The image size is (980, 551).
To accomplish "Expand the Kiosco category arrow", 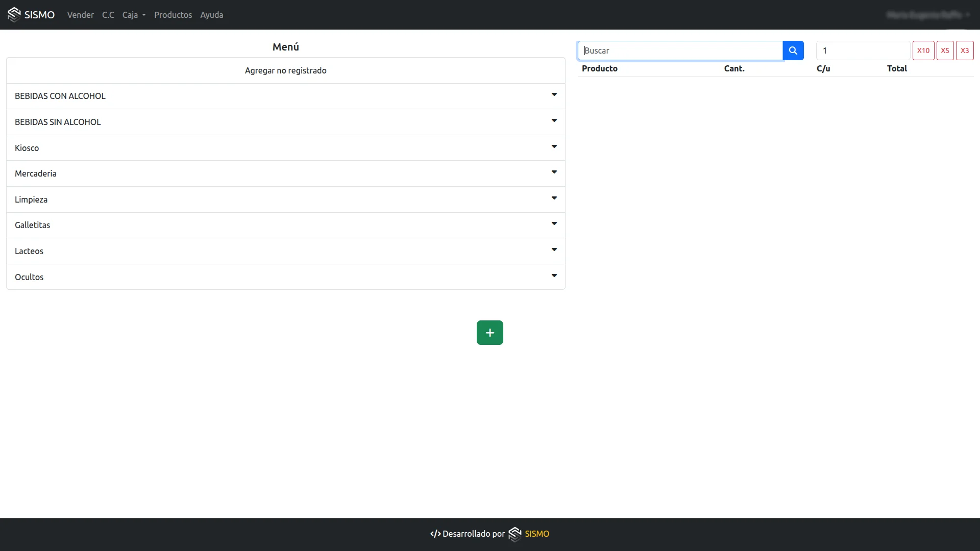I will coord(554,147).
